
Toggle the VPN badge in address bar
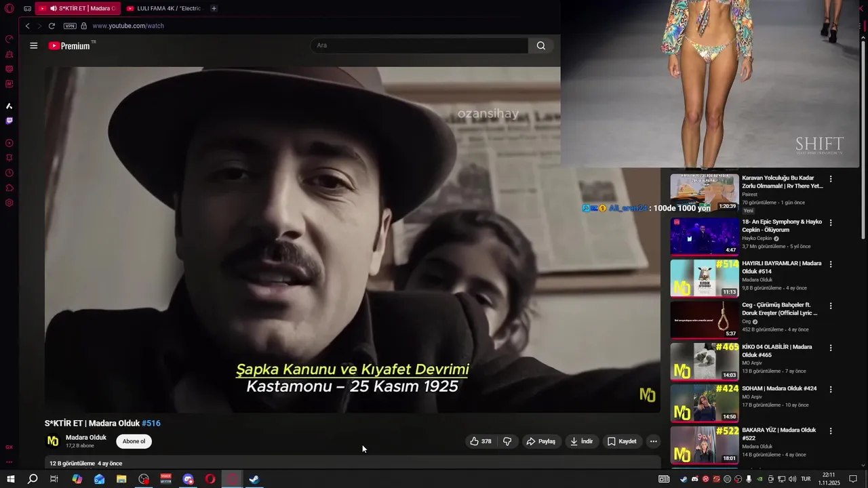coord(70,26)
